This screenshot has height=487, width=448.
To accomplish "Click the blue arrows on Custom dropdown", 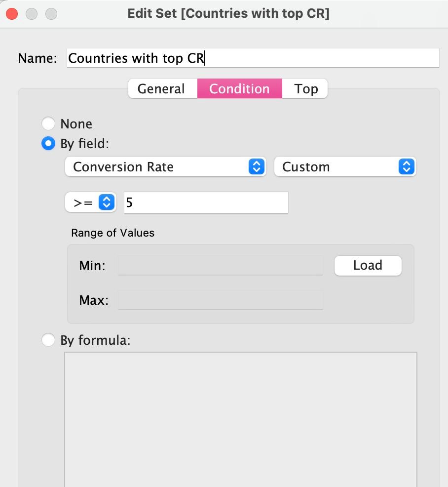I will [407, 166].
